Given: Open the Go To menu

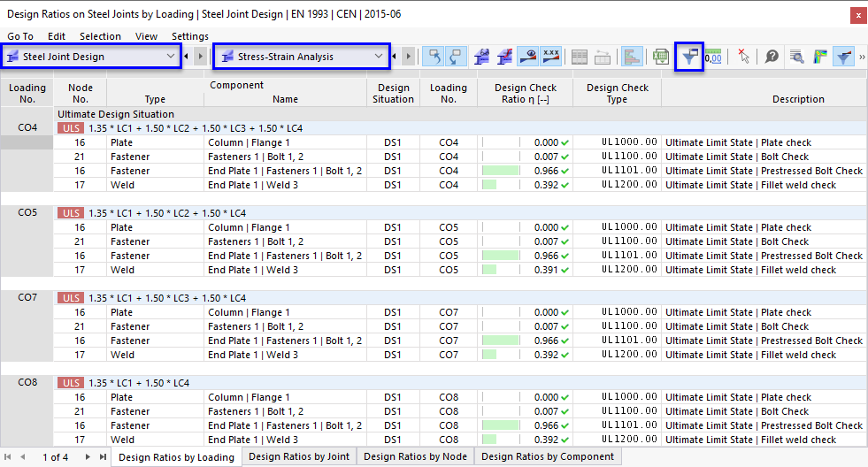Looking at the screenshot, I should pos(20,36).
